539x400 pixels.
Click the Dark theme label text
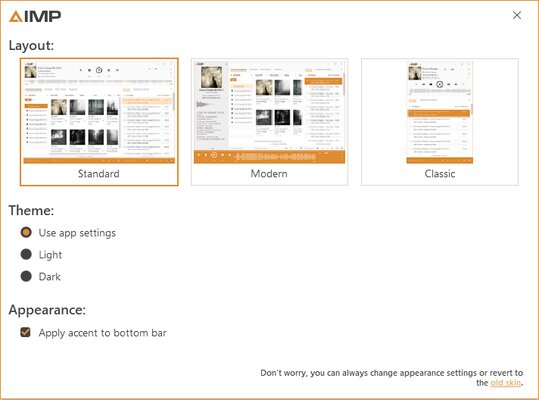tap(50, 277)
